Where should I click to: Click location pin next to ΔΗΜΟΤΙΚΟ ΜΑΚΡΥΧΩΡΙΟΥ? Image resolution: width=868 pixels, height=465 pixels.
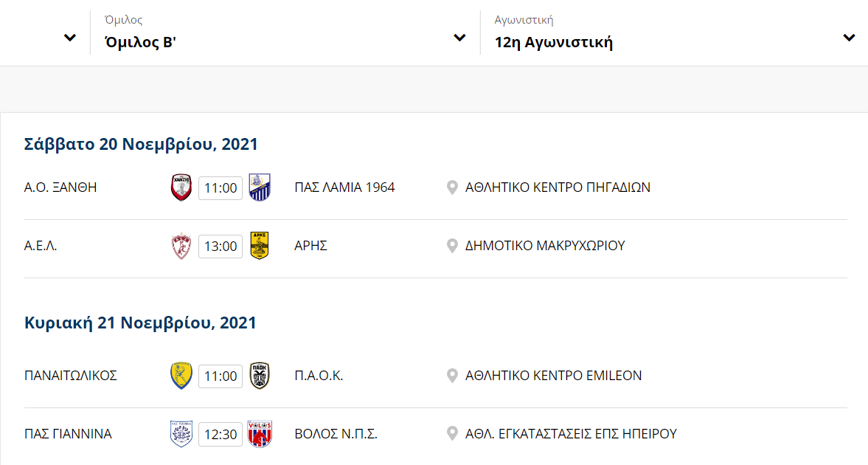pyautogui.click(x=452, y=246)
